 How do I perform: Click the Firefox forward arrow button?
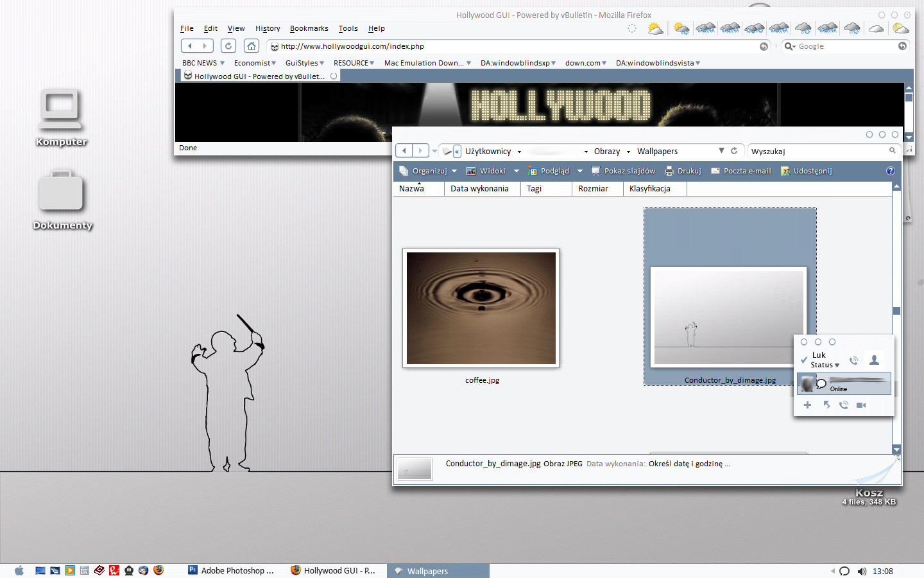(x=205, y=46)
